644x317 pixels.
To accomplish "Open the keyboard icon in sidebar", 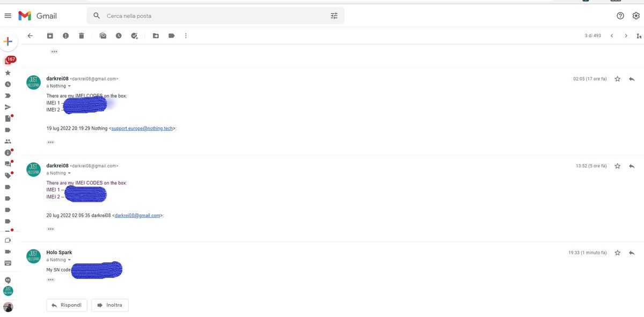I will coord(8,263).
